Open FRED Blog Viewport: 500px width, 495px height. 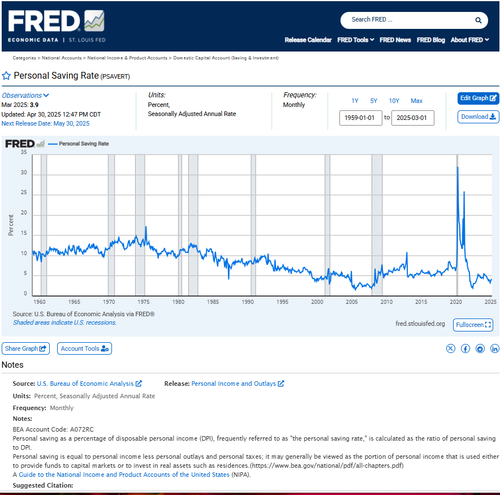[x=431, y=40]
